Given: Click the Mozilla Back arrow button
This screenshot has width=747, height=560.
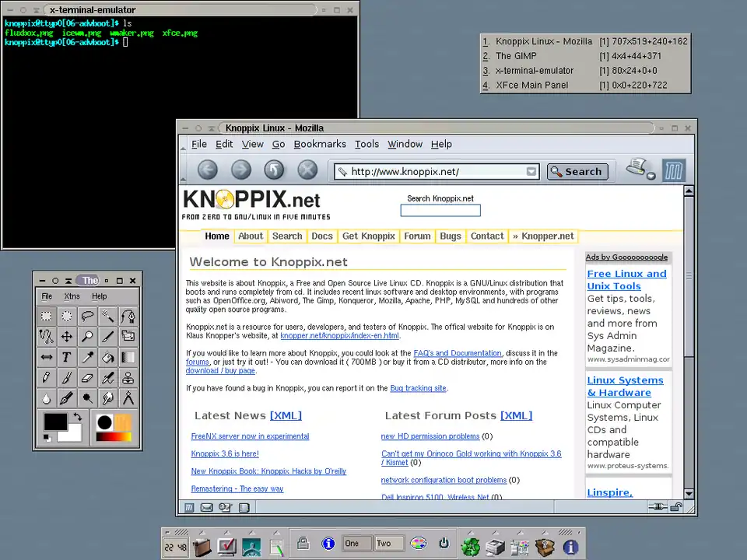Looking at the screenshot, I should coord(207,170).
